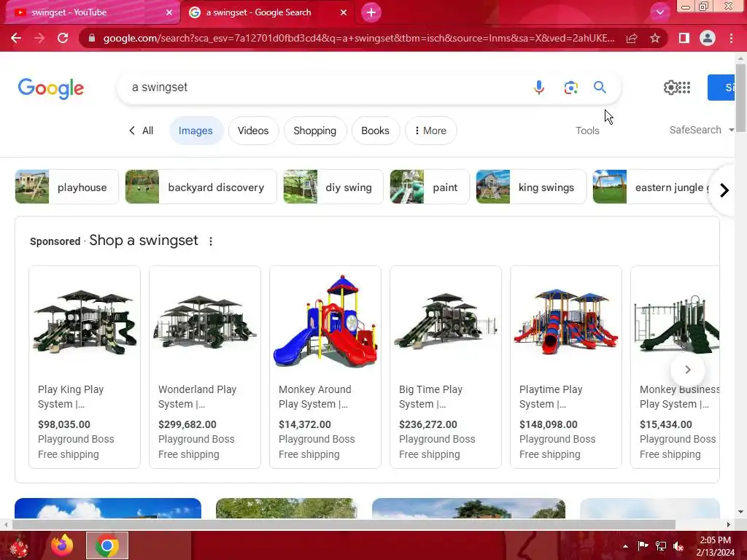
Task: Switch to All results
Action: point(141,131)
